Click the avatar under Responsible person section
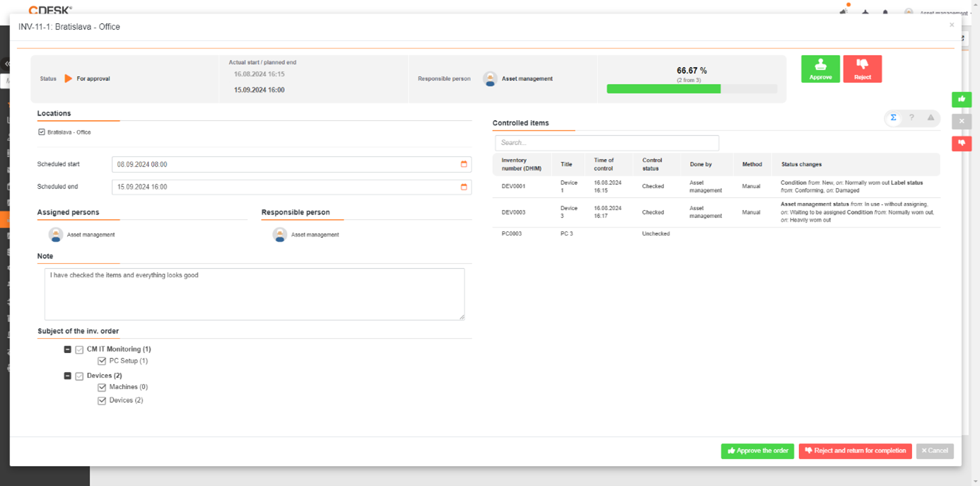Viewport: 980px width, 486px height. click(x=280, y=234)
